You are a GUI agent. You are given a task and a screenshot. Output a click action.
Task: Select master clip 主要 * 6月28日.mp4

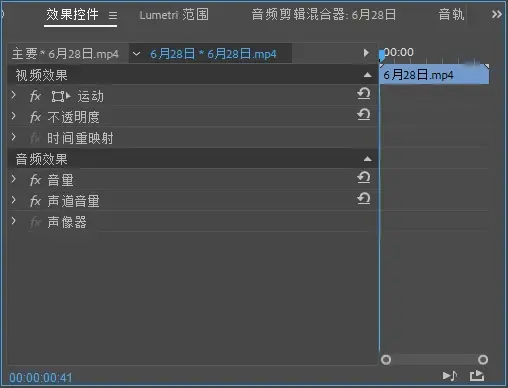pos(65,54)
